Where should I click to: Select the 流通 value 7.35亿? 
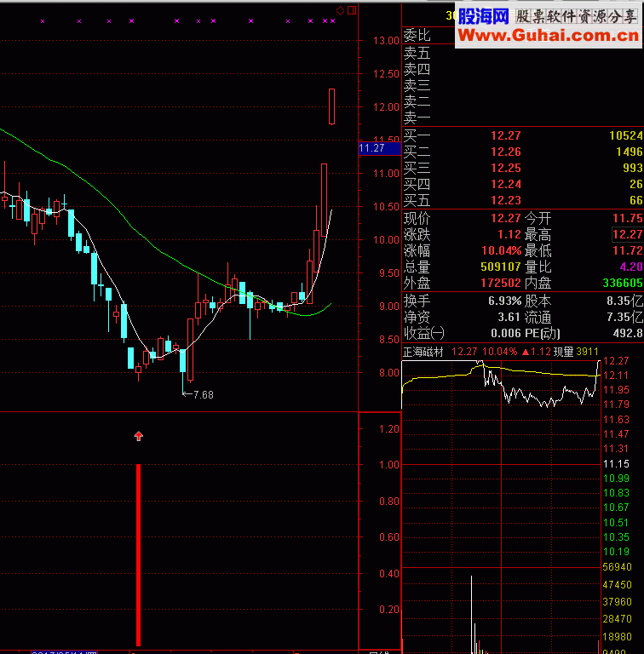point(624,317)
